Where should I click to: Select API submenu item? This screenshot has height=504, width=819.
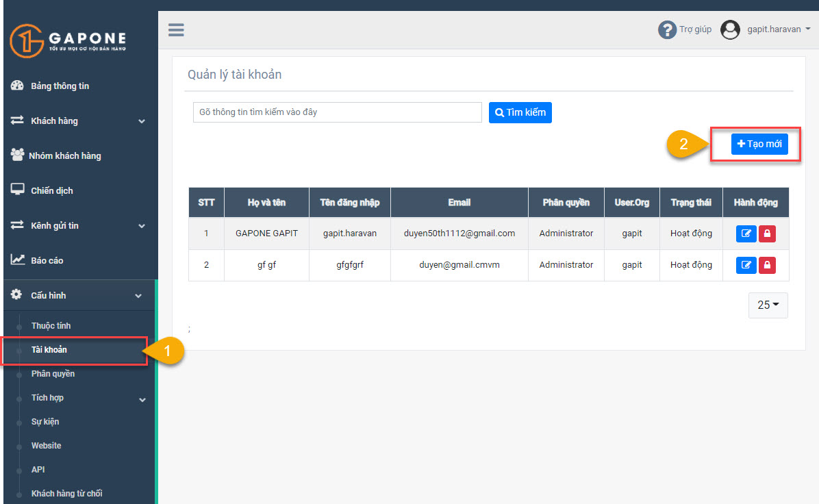click(x=38, y=470)
